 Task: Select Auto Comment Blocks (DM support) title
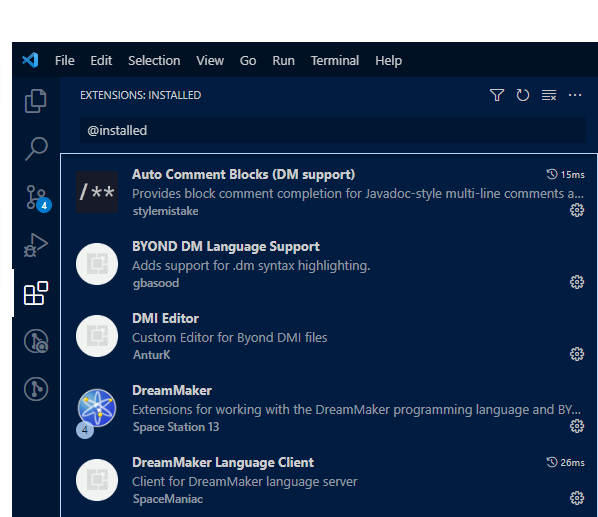coord(243,175)
